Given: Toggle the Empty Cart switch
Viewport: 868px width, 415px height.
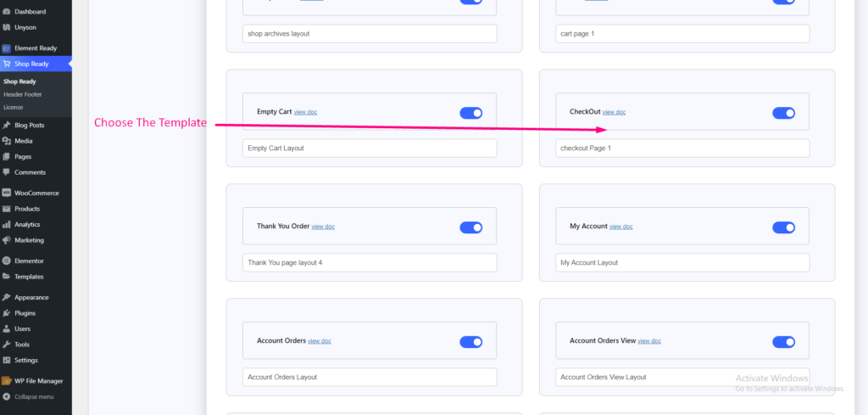Looking at the screenshot, I should click(471, 113).
